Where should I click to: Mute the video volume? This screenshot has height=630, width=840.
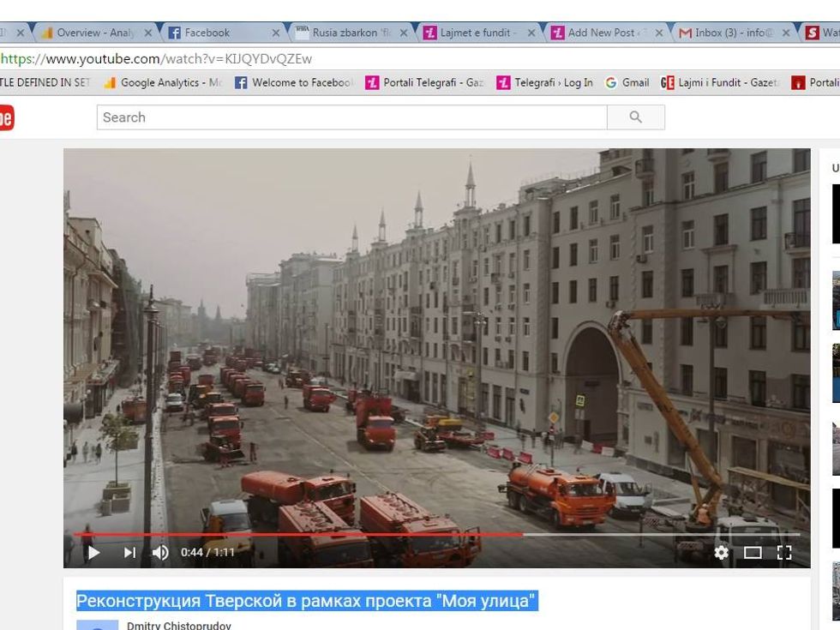pos(160,553)
